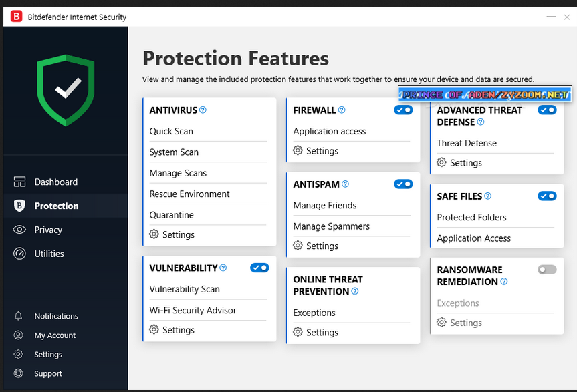Click the Bitdefender logo in title bar
Image resolution: width=577 pixels, height=392 pixels.
[x=17, y=17]
